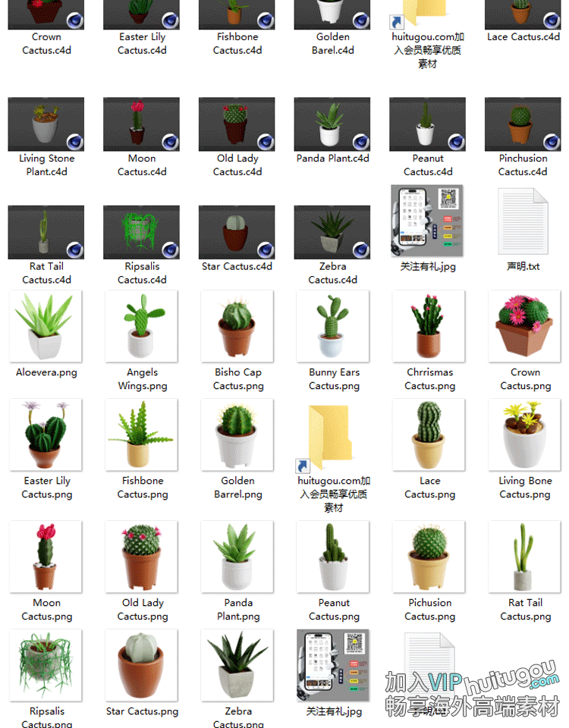
Task: Select the Peanut Cactus.png thumbnail
Action: pos(332,557)
